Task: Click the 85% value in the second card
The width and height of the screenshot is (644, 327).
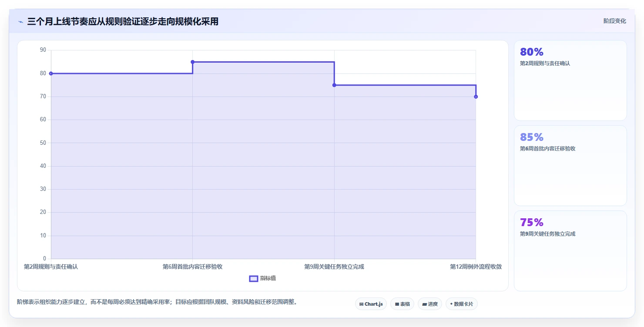Action: [x=532, y=137]
